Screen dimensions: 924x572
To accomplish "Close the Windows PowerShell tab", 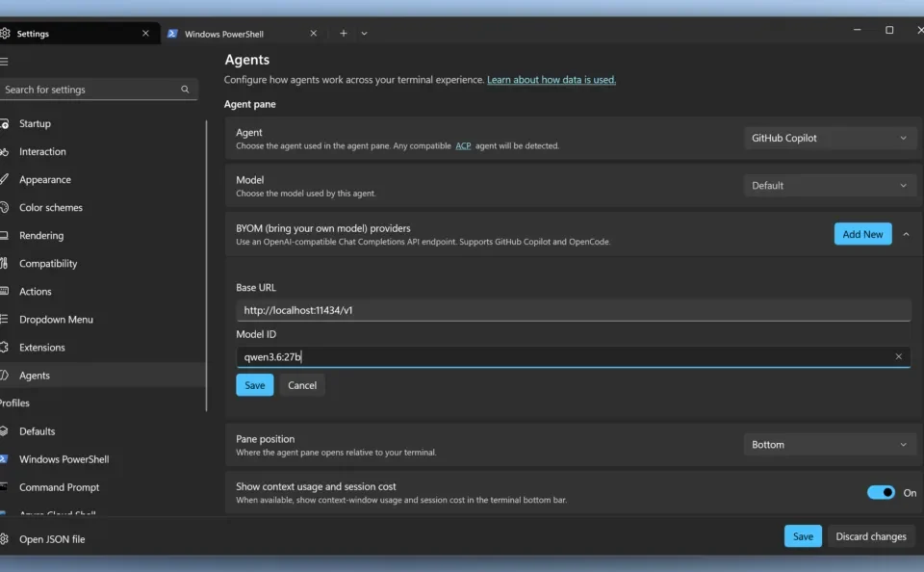I will (314, 34).
